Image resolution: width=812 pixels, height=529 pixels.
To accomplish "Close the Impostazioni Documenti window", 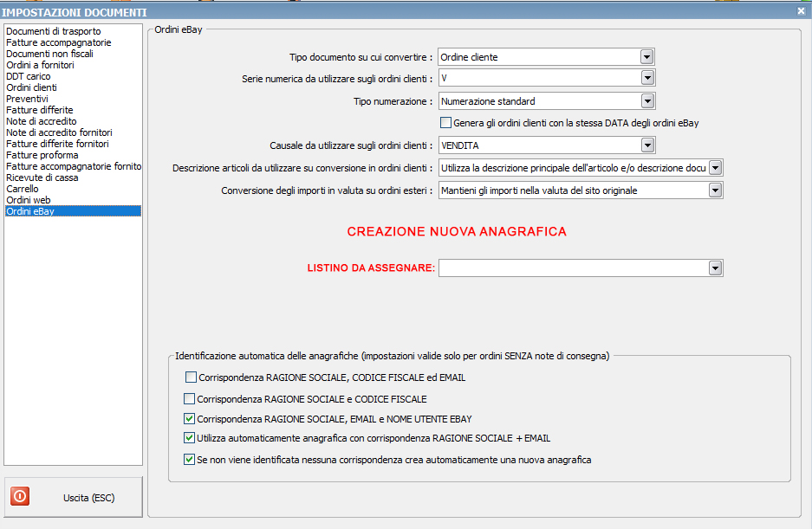I will click(x=801, y=11).
